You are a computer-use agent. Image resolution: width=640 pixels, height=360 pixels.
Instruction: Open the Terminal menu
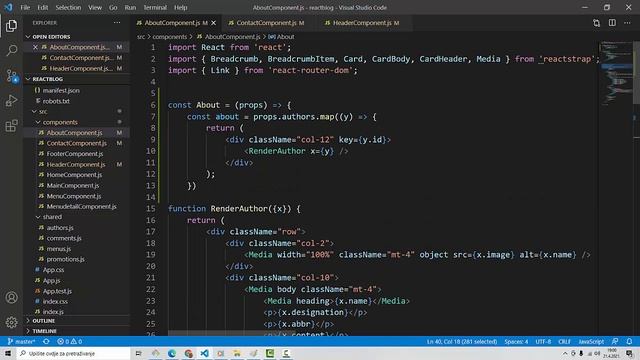pos(155,7)
